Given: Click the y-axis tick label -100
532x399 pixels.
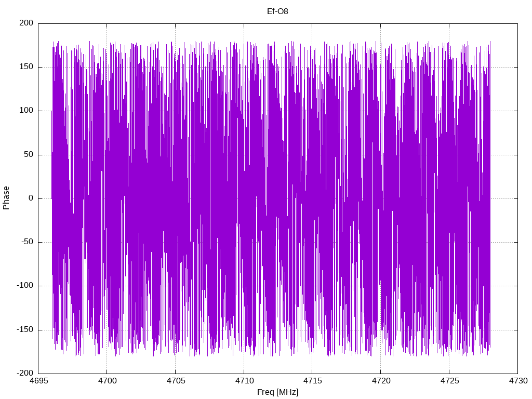Looking at the screenshot, I should [x=25, y=286].
